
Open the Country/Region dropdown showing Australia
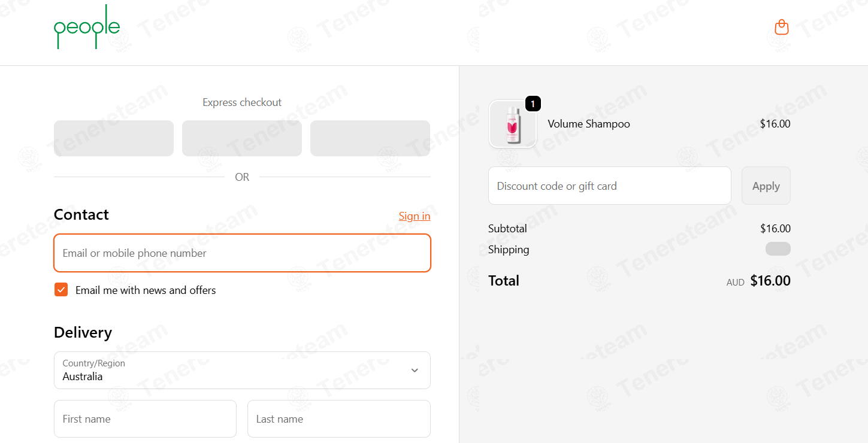coord(242,370)
